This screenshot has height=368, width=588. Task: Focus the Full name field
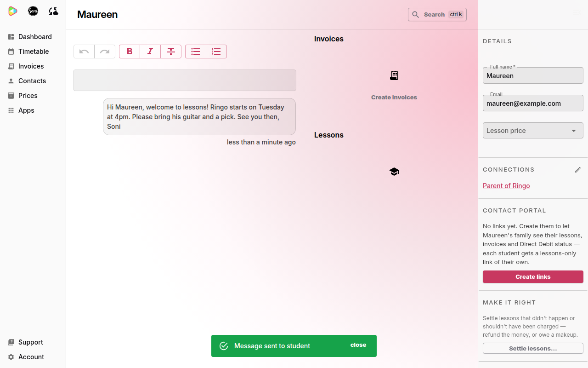pos(533,76)
